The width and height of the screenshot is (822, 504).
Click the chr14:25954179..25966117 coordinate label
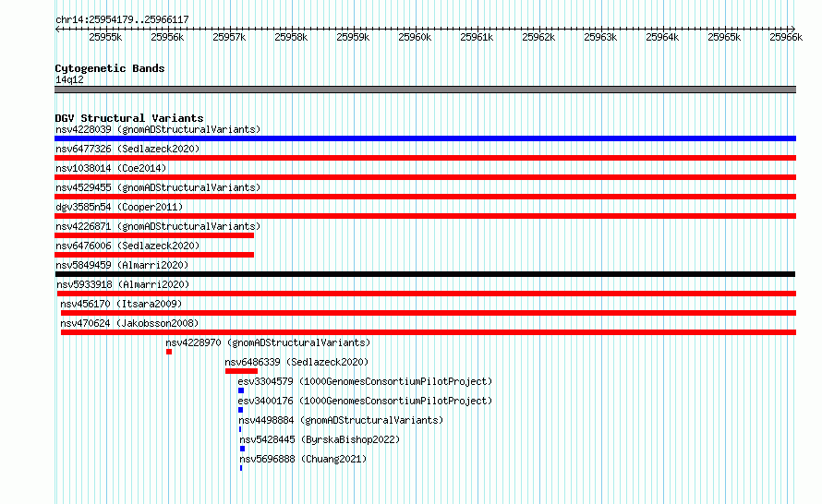tap(122, 19)
